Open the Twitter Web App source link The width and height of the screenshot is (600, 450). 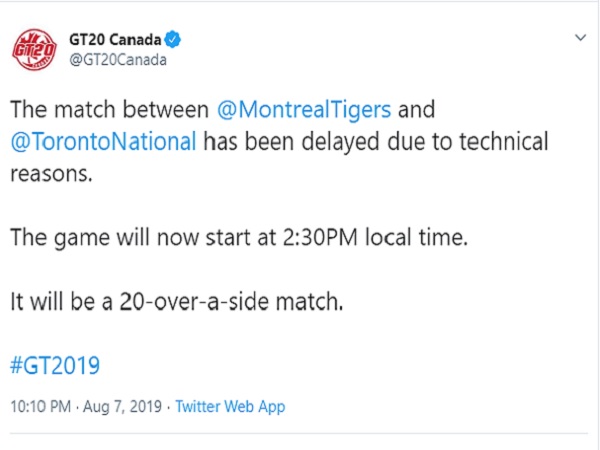232,407
